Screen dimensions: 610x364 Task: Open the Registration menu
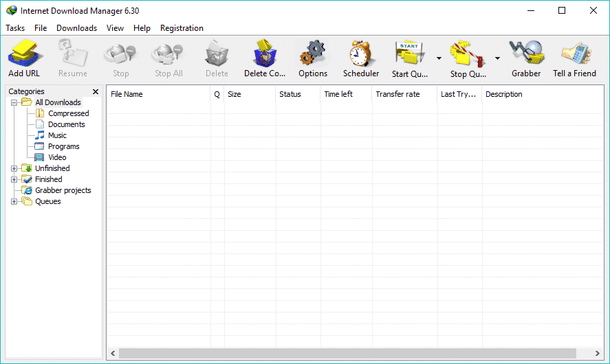(182, 28)
